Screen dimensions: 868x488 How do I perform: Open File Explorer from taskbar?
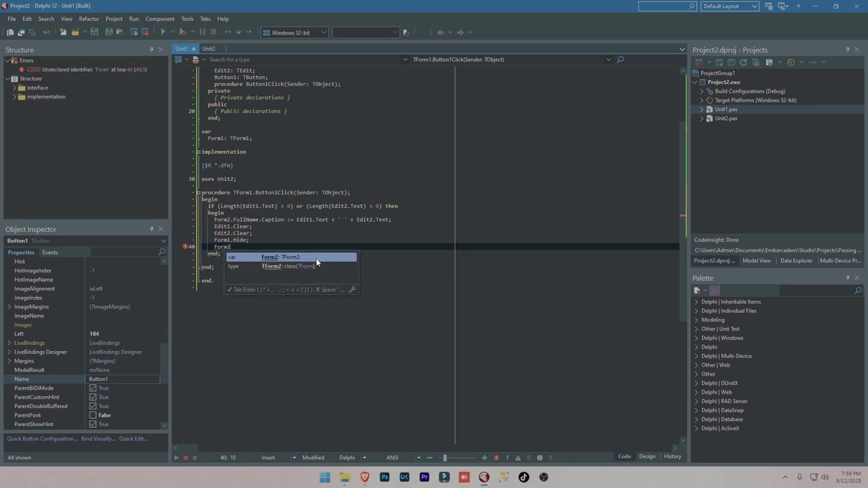344,477
